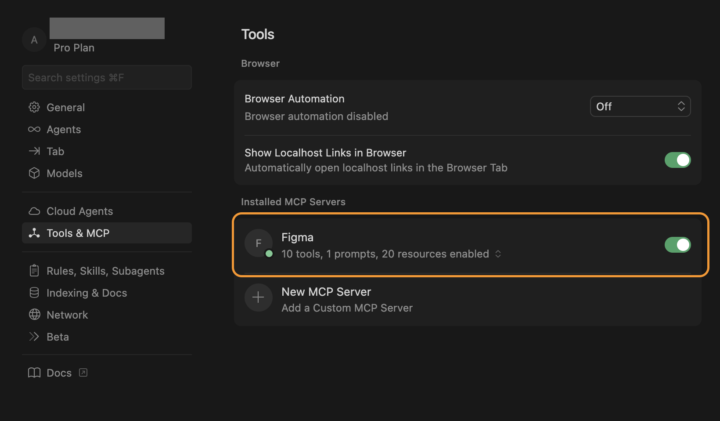Click the Pro Plan label

[x=74, y=48]
